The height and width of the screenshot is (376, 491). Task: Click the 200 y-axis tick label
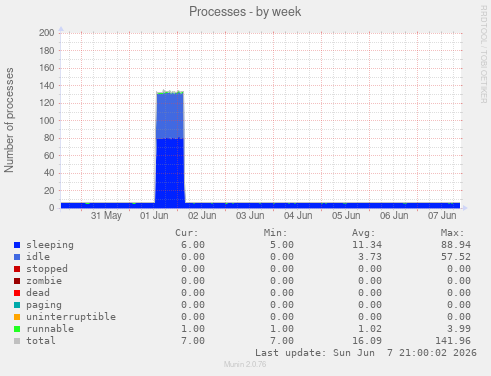point(46,33)
